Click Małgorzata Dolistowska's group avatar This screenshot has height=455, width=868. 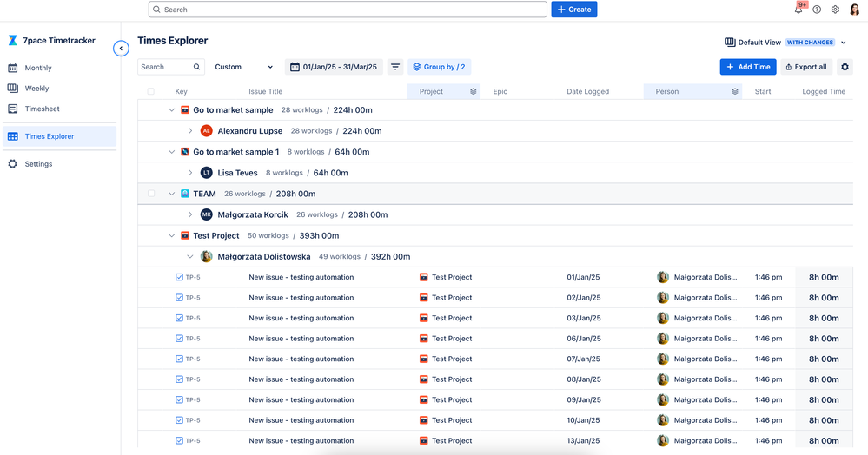coord(207,256)
